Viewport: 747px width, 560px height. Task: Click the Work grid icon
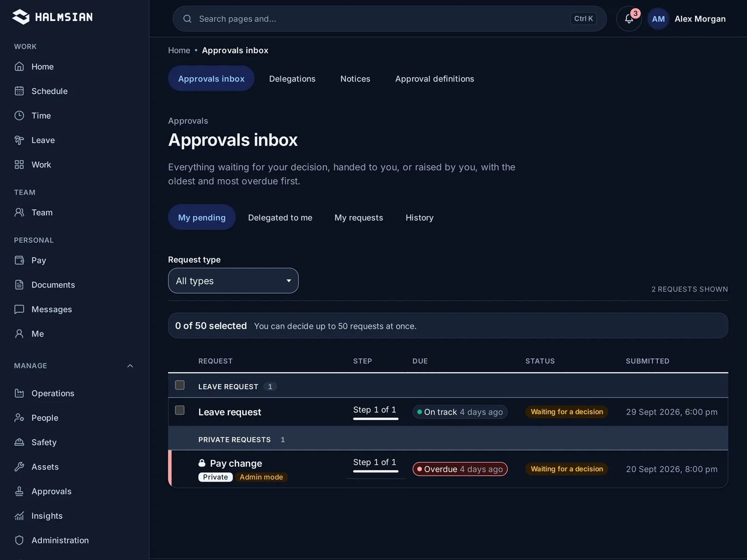[x=19, y=164]
